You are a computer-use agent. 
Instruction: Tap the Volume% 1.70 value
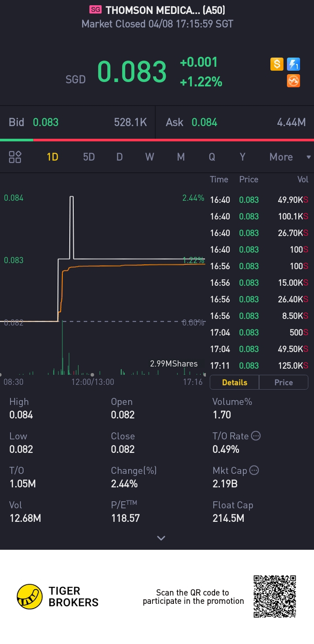pos(222,414)
